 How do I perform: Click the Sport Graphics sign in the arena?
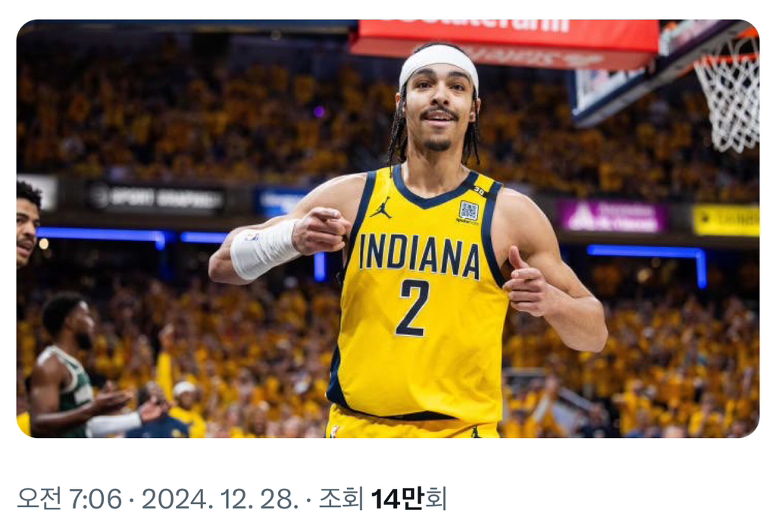click(156, 199)
